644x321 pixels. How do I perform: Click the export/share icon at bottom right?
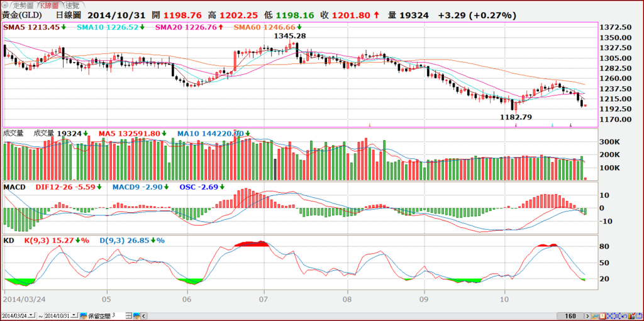(639, 316)
